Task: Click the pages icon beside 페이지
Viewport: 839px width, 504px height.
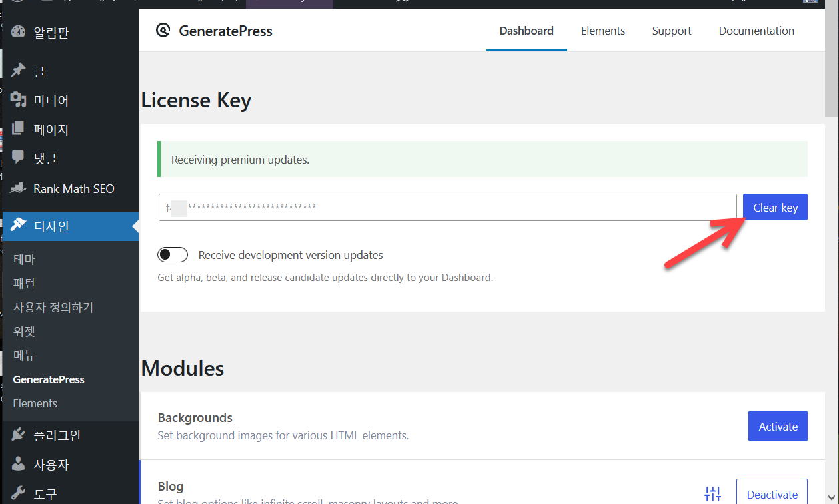Action: tap(19, 129)
